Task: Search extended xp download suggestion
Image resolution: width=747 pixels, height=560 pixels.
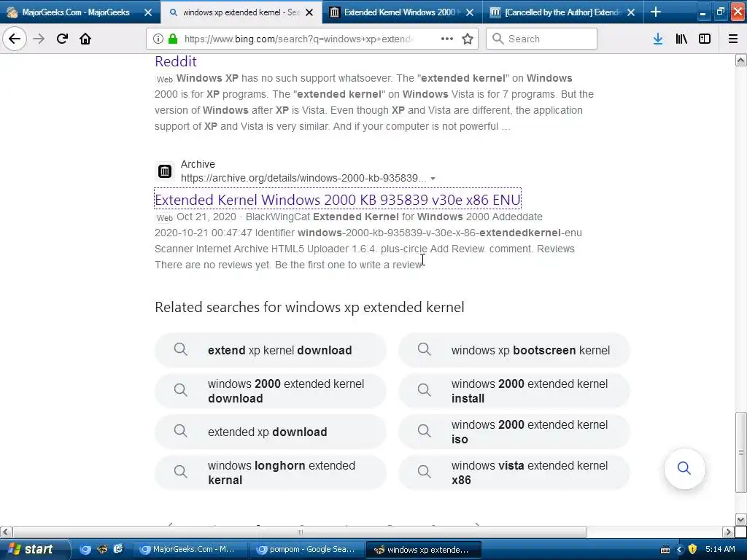Action: pos(271,432)
